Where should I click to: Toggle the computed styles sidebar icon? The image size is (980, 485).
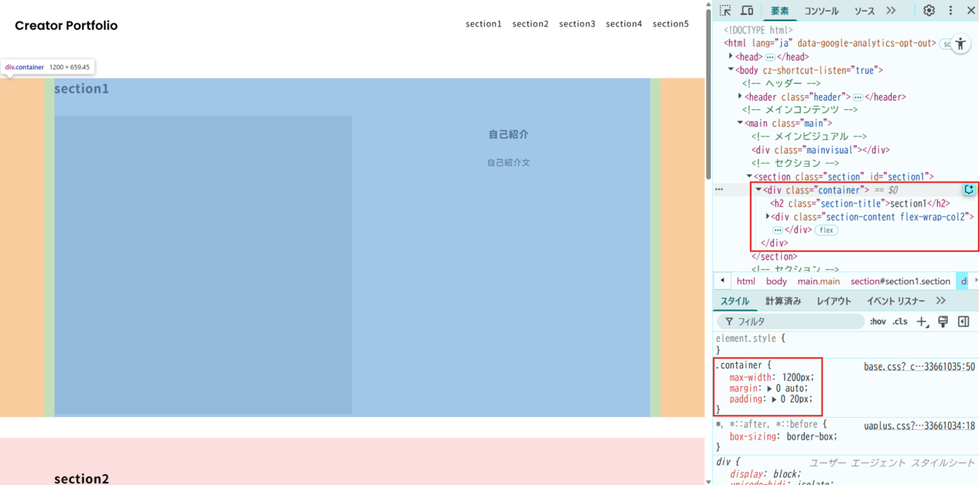click(963, 322)
